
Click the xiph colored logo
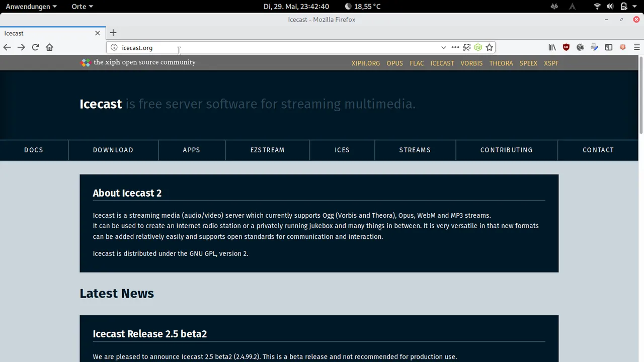coord(86,62)
